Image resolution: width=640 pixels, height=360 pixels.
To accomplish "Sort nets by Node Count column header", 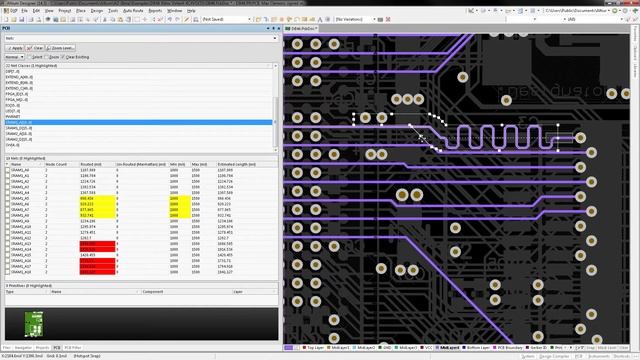I will (61, 164).
